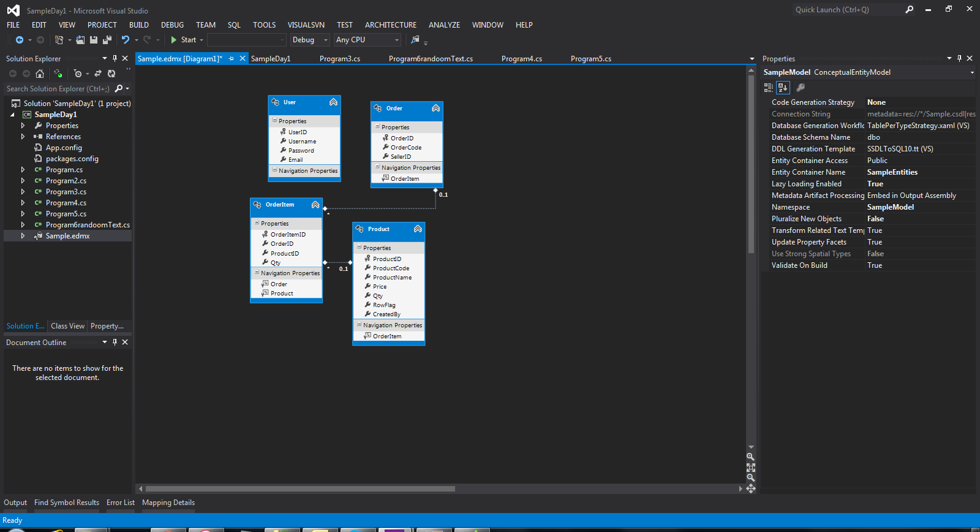This screenshot has width=980, height=532.
Task: Open the Debug configuration dropdown
Action: (x=310, y=40)
